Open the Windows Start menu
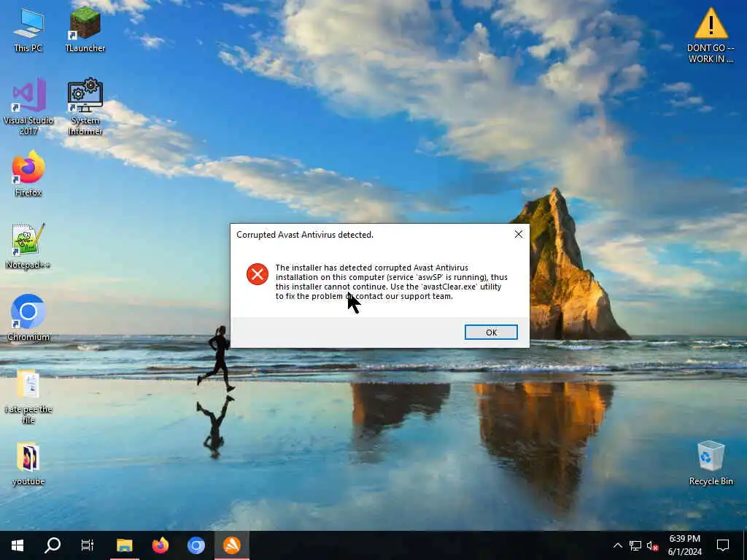Screen dimensions: 747x560 (18, 545)
